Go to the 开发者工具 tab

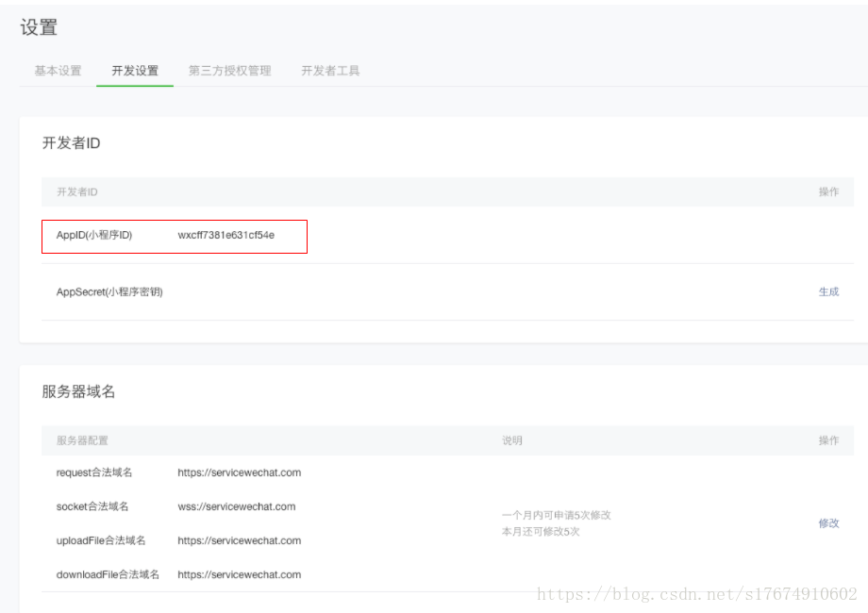330,71
